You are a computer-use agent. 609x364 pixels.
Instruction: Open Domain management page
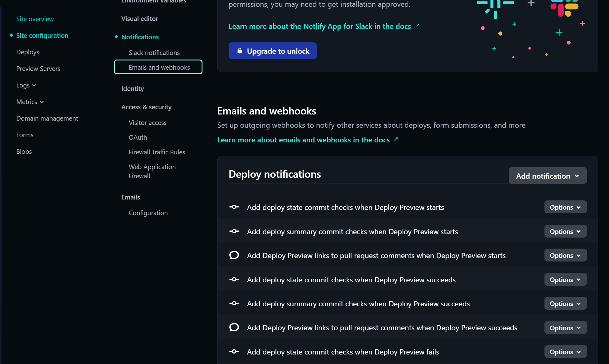point(47,118)
